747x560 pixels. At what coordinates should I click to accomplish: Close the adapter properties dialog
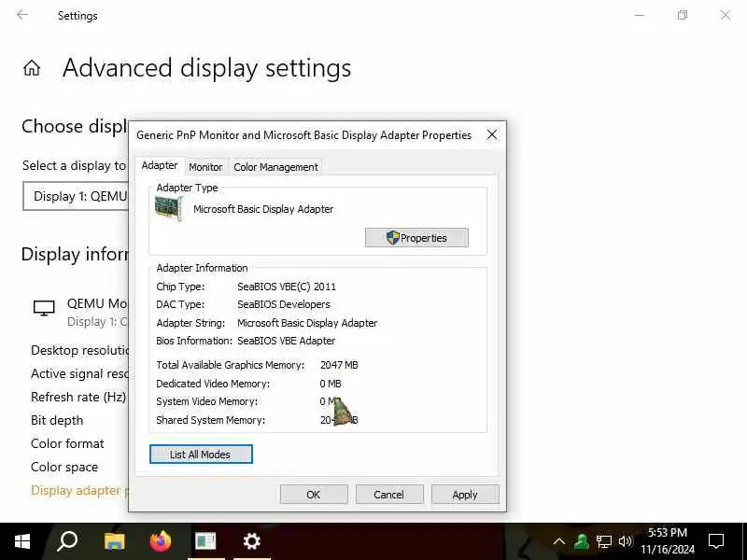pos(492,134)
